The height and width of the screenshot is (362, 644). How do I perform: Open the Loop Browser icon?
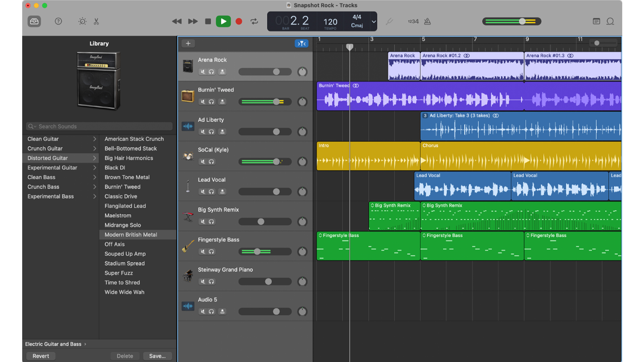point(610,21)
